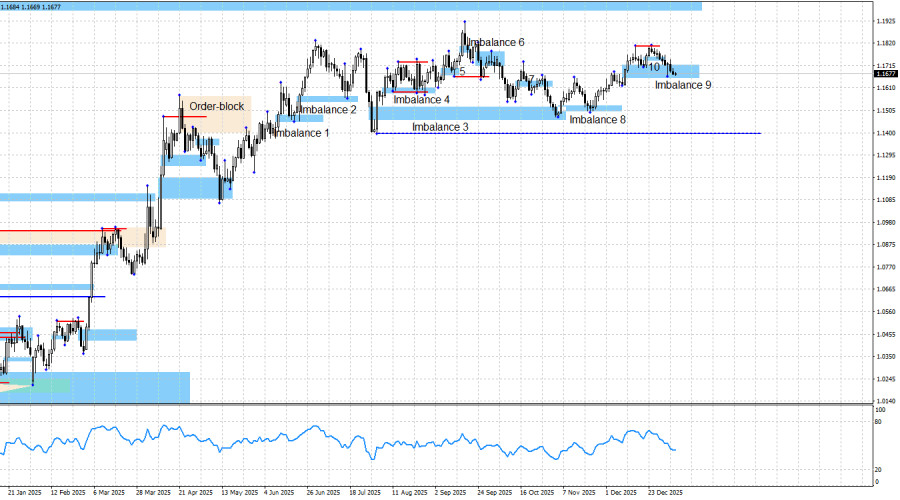Select the Imbalance 8 label
The height and width of the screenshot is (500, 900).
tap(597, 119)
